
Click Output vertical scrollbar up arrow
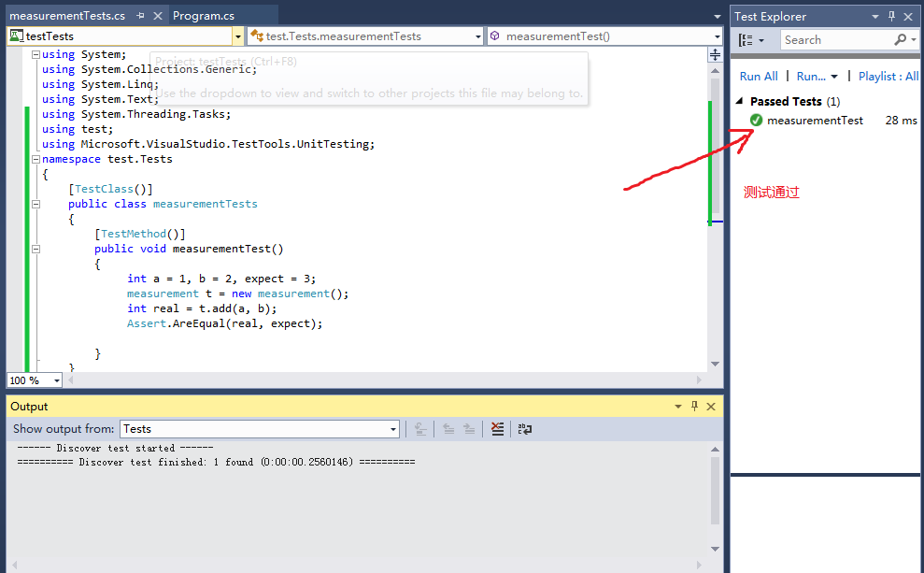(715, 450)
